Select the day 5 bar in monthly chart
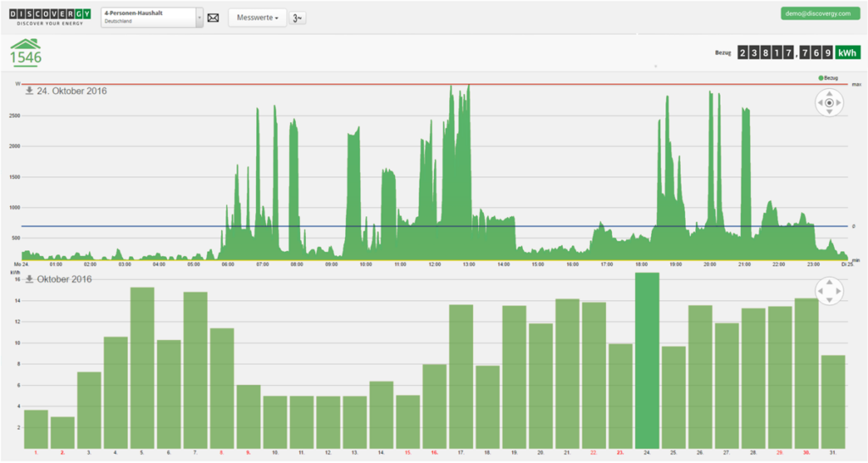Viewport: 868px width, 463px height. click(x=142, y=367)
